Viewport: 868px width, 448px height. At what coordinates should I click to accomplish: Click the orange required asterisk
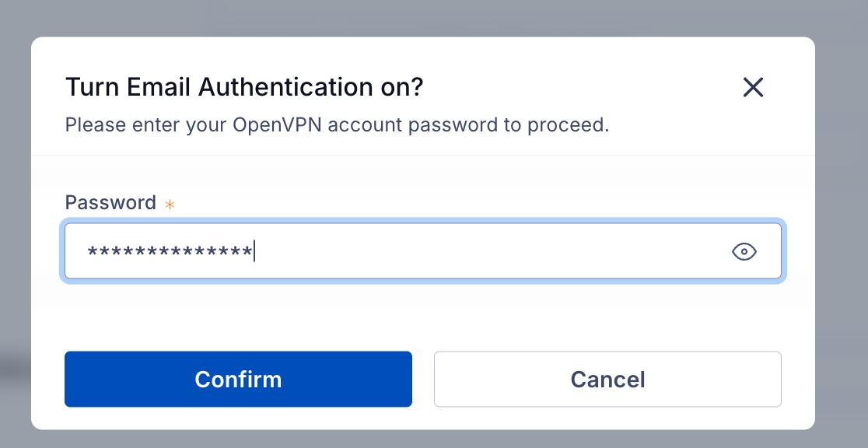[170, 205]
